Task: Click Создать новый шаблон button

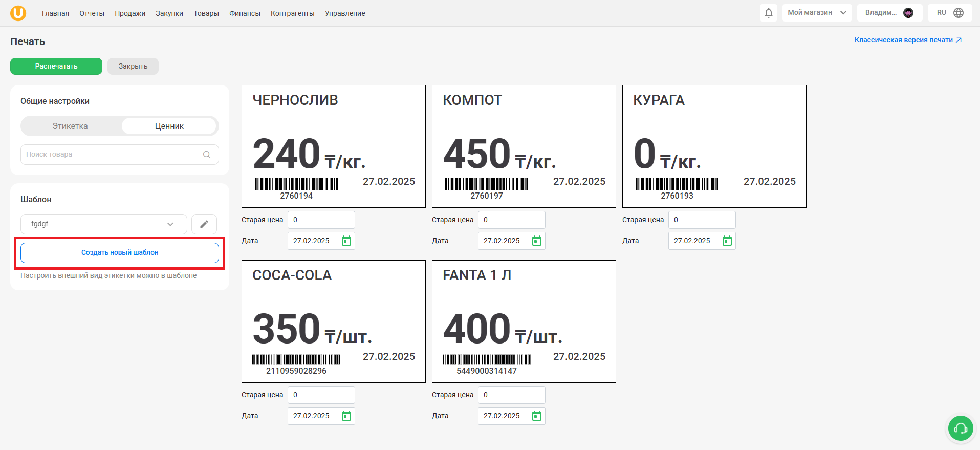Action: (120, 252)
